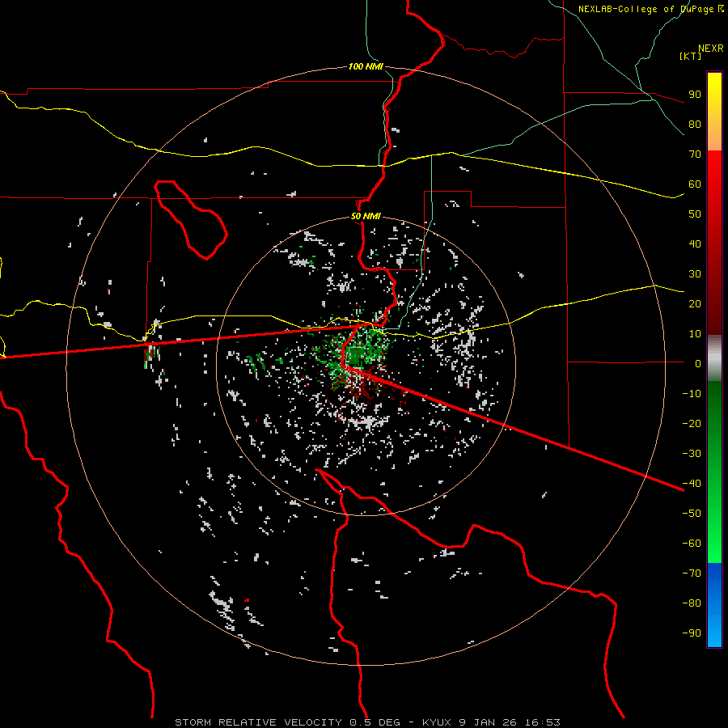Viewport: 728px width, 728px height.
Task: Pick the gray zero-velocity segment of the color bar
Action: tap(714, 358)
